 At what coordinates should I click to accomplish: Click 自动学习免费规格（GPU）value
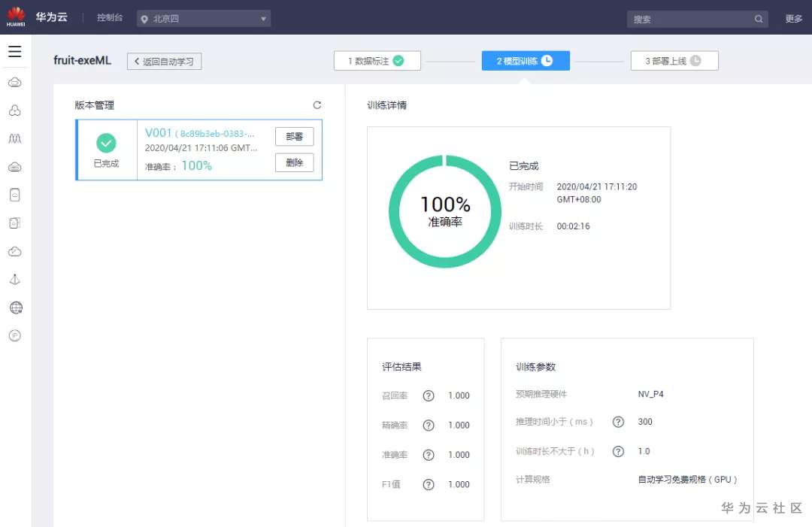tap(687, 480)
